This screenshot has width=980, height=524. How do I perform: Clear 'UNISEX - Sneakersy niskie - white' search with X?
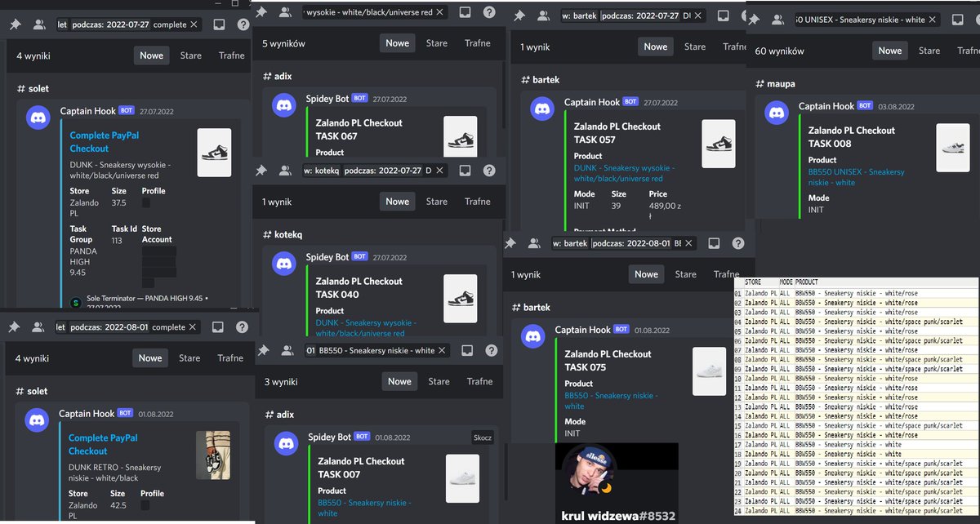pyautogui.click(x=933, y=19)
